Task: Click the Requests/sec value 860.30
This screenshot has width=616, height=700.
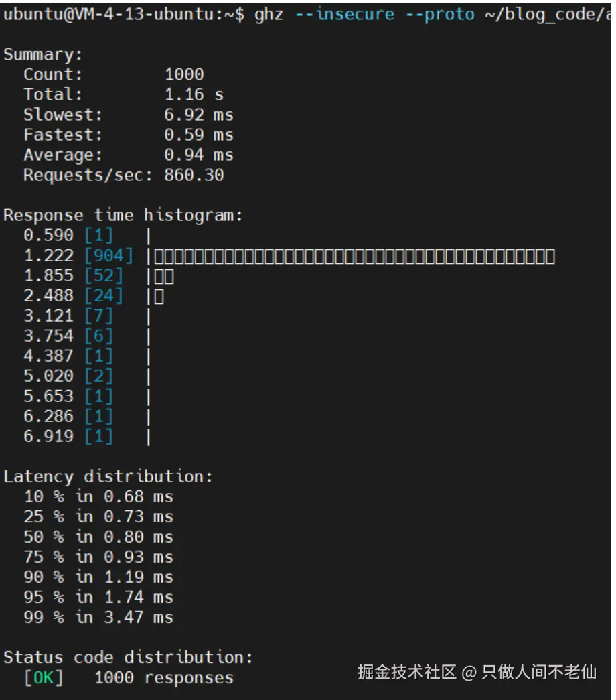Action: [x=194, y=176]
